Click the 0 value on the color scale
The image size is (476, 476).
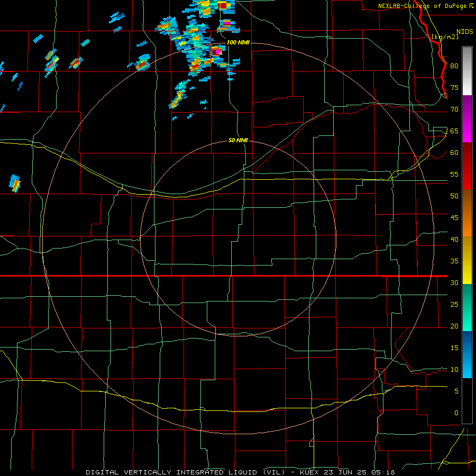[456, 413]
